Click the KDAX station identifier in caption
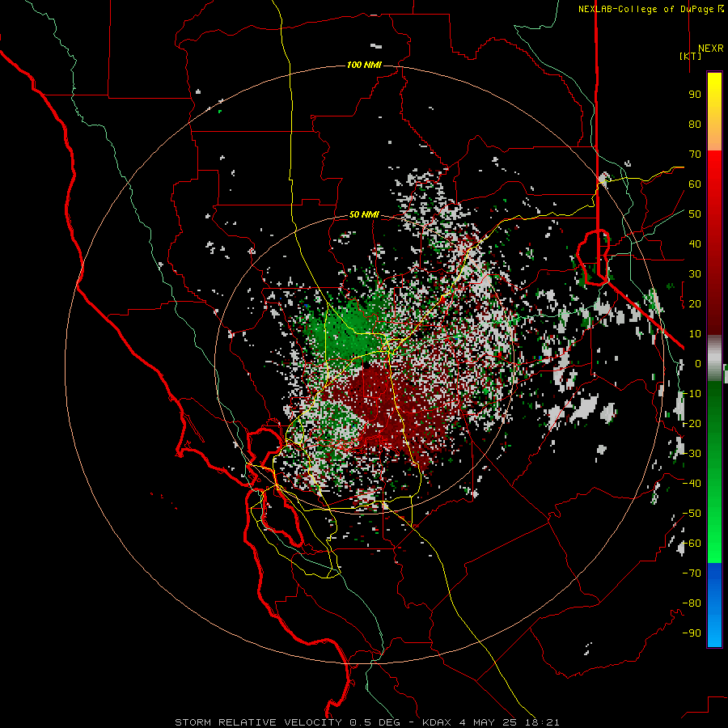Viewport: 728px width, 728px height. (x=437, y=722)
